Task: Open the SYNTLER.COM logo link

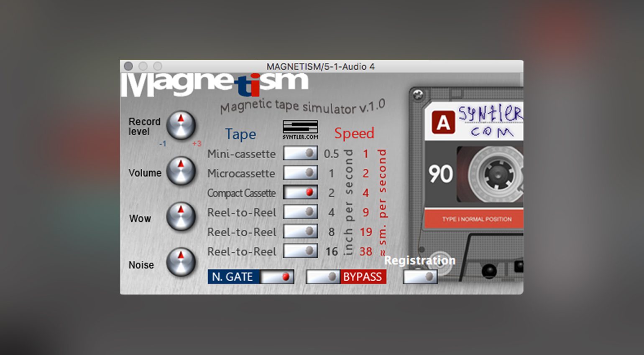Action: point(300,130)
